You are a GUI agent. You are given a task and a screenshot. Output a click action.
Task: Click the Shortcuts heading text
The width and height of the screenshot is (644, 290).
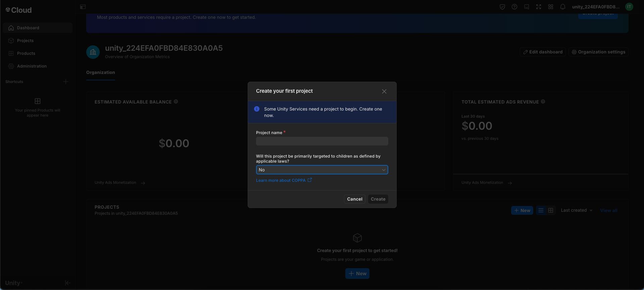(14, 82)
